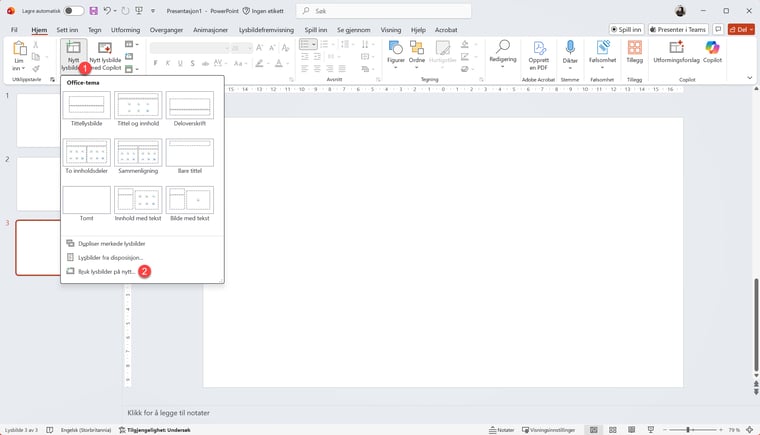Collapse the ribbon with chevron

point(749,78)
